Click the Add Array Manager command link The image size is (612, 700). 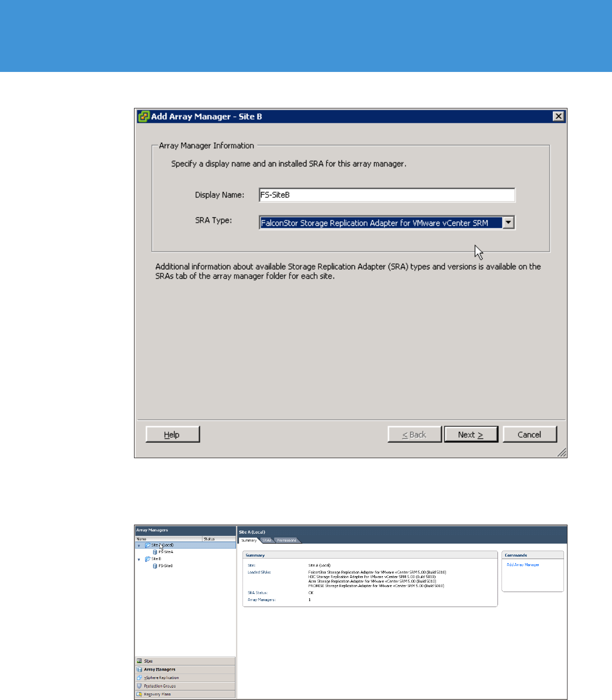click(x=522, y=565)
